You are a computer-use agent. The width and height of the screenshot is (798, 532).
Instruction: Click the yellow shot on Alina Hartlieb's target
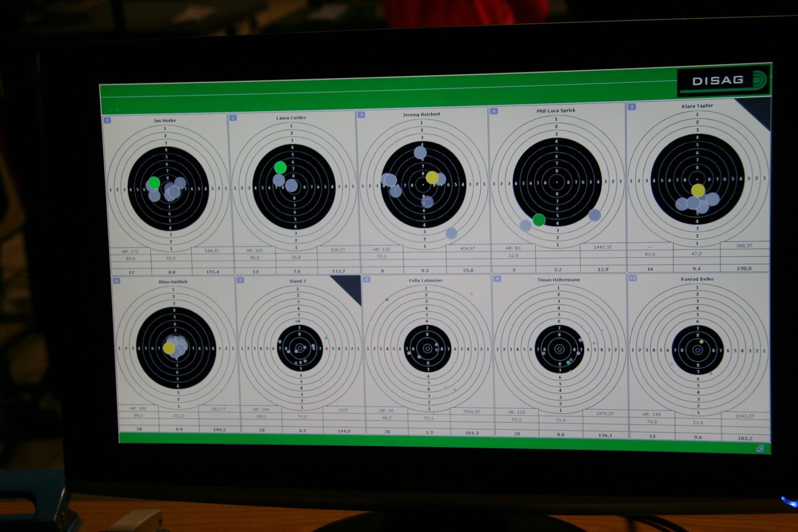click(169, 348)
